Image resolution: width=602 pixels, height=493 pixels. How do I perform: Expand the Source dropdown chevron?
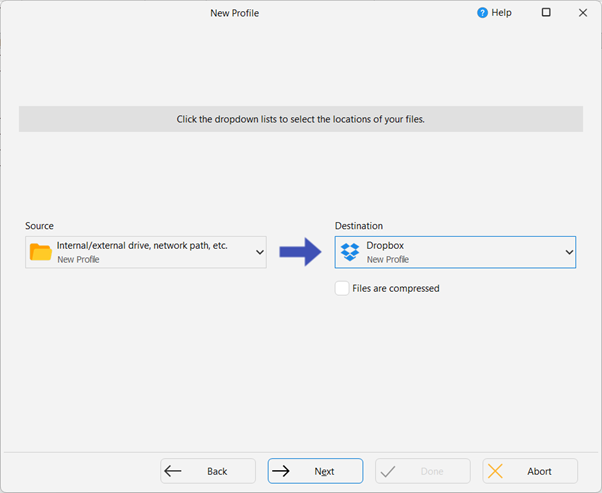(x=260, y=252)
